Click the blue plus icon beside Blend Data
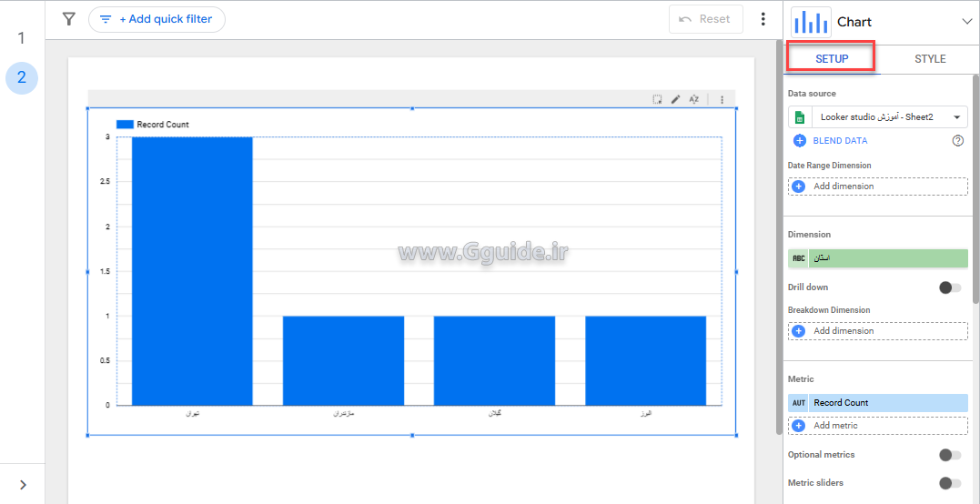The height and width of the screenshot is (504, 980). 800,141
